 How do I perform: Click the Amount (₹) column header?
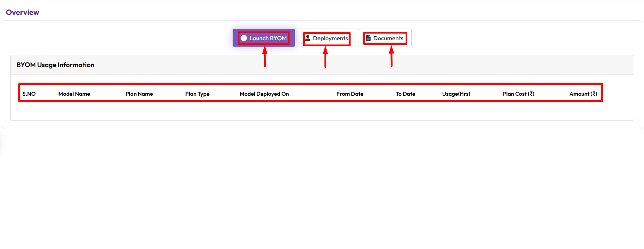(x=583, y=94)
